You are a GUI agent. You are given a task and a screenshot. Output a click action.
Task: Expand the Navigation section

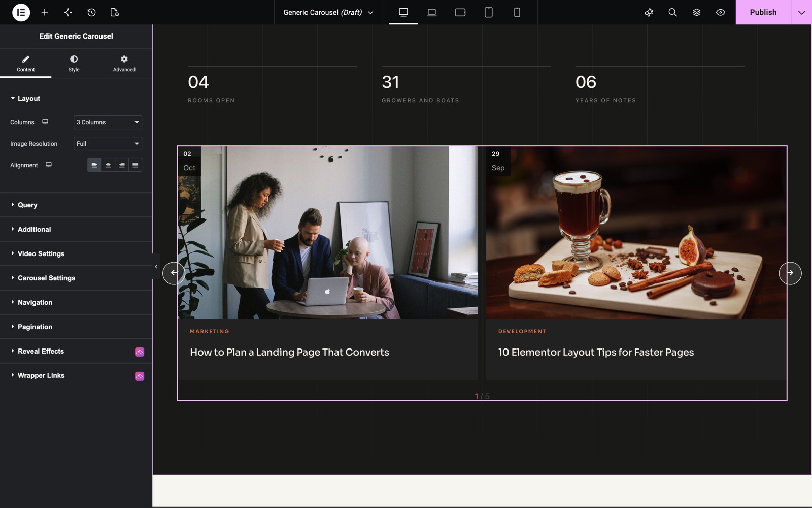[x=76, y=302]
